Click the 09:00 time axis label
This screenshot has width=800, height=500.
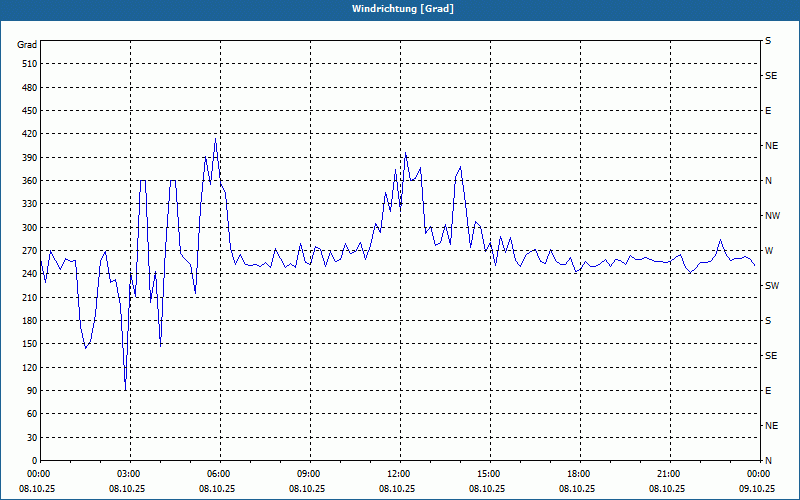(308, 473)
